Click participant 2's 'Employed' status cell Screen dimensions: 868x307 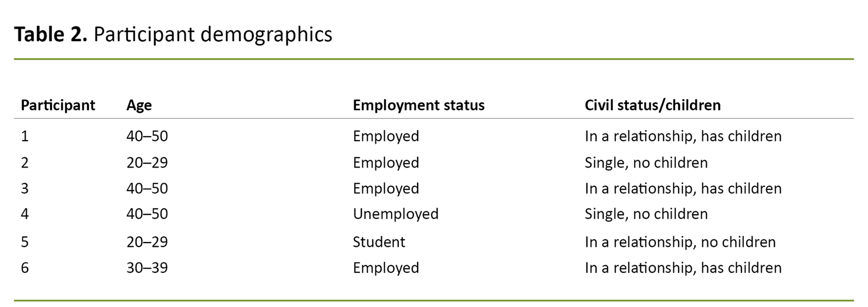tap(386, 163)
